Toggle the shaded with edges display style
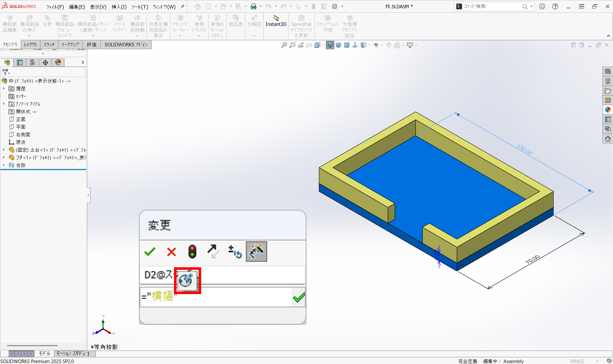The image size is (613, 364). 330,45
